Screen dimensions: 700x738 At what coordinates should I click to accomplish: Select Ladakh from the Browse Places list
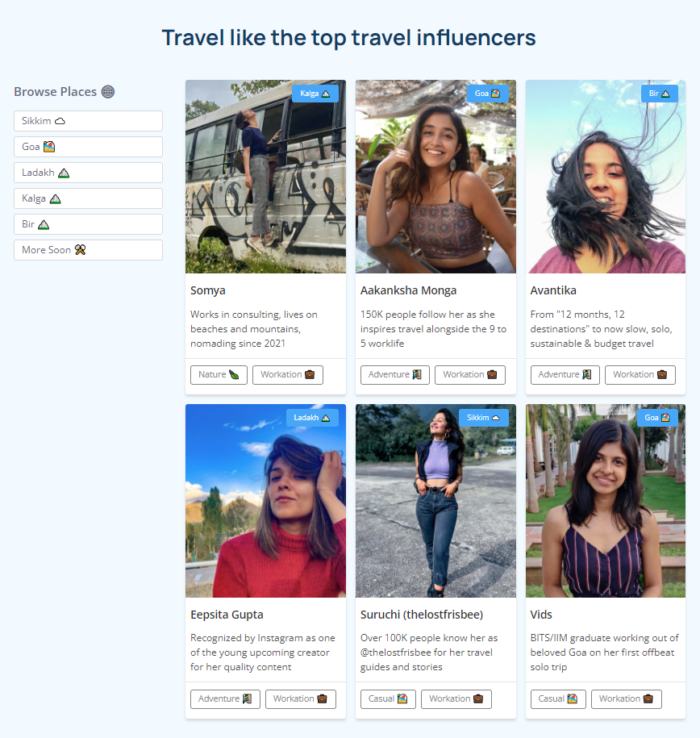click(88, 172)
